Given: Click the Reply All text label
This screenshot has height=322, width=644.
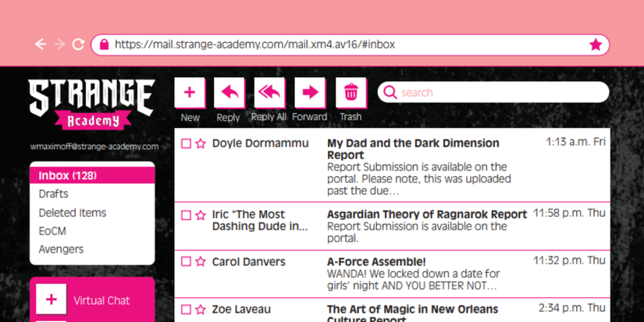Looking at the screenshot, I should 269,117.
